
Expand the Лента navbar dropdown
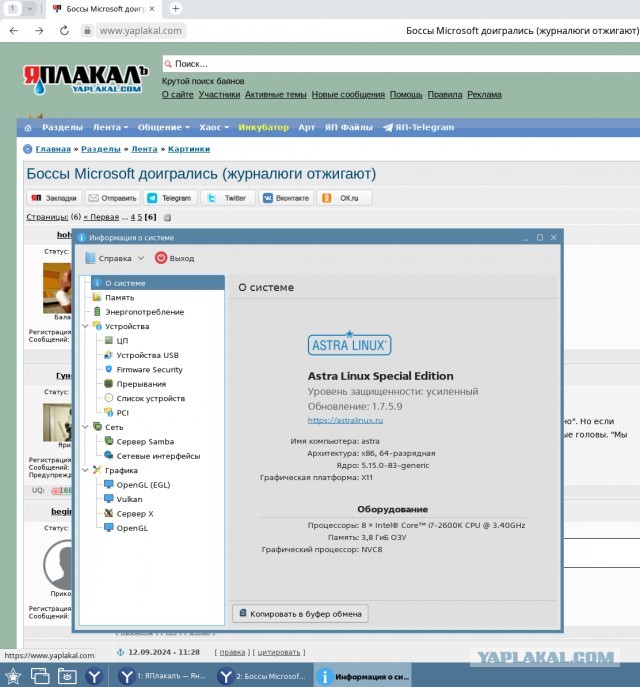[x=110, y=127]
